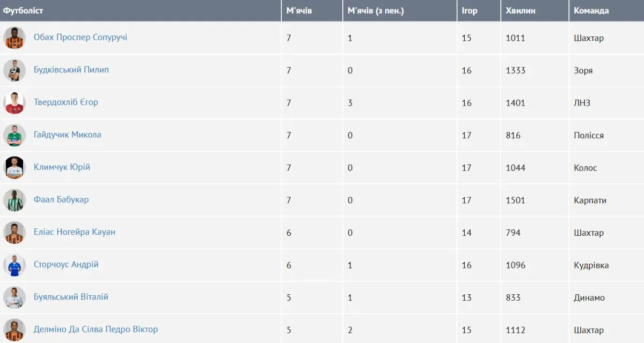The image size is (644, 343).
Task: Click Гайдучик Микола player avatar
Action: [x=14, y=135]
